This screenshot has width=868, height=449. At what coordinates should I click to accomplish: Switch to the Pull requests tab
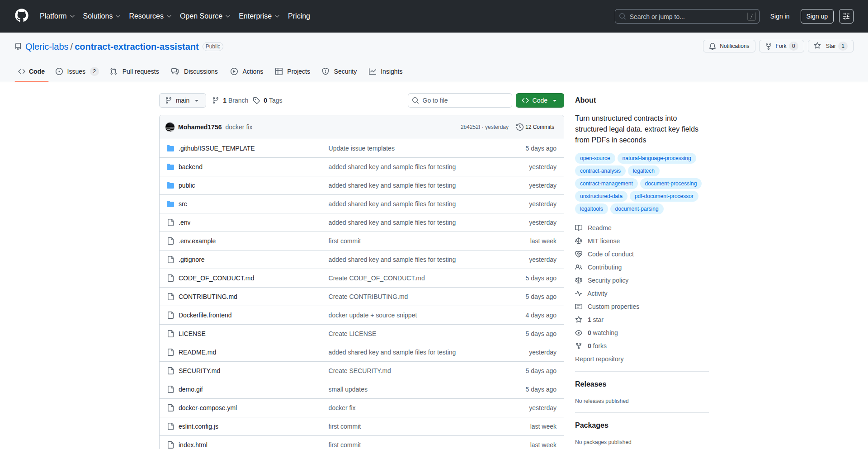135,71
